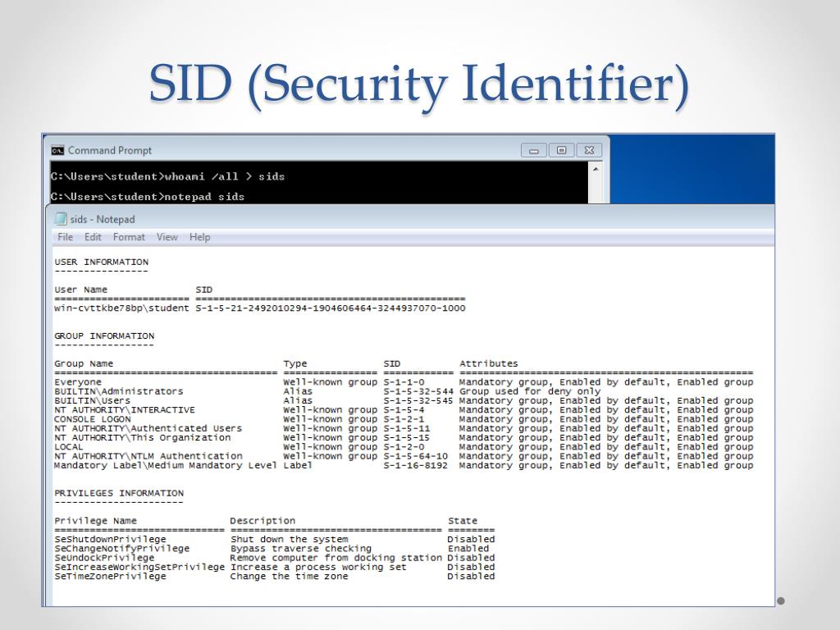Click the SID value S-1-5-64-10
The image size is (840, 630).
(416, 456)
